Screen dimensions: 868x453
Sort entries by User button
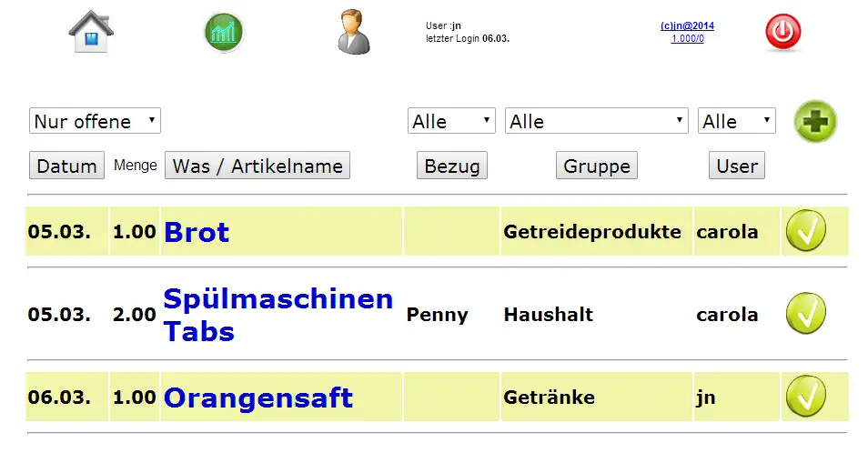point(737,166)
